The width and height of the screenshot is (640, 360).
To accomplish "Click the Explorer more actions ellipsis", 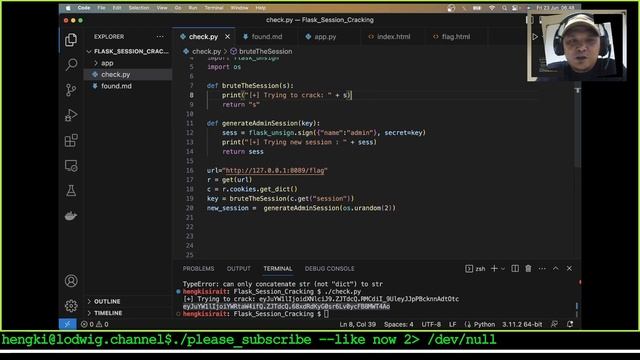I will coord(160,37).
